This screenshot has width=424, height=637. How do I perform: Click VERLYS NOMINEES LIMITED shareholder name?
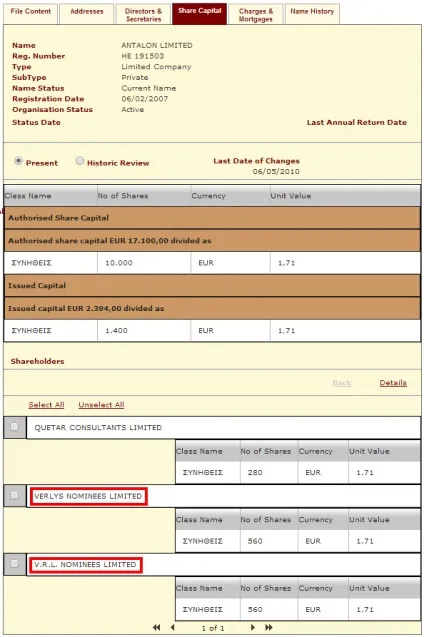[88, 496]
